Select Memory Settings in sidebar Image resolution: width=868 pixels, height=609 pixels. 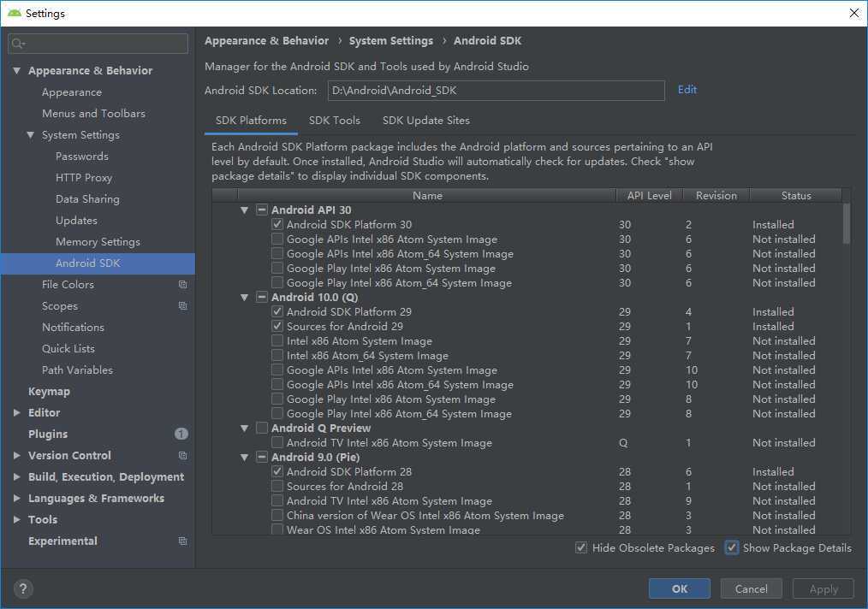click(98, 242)
